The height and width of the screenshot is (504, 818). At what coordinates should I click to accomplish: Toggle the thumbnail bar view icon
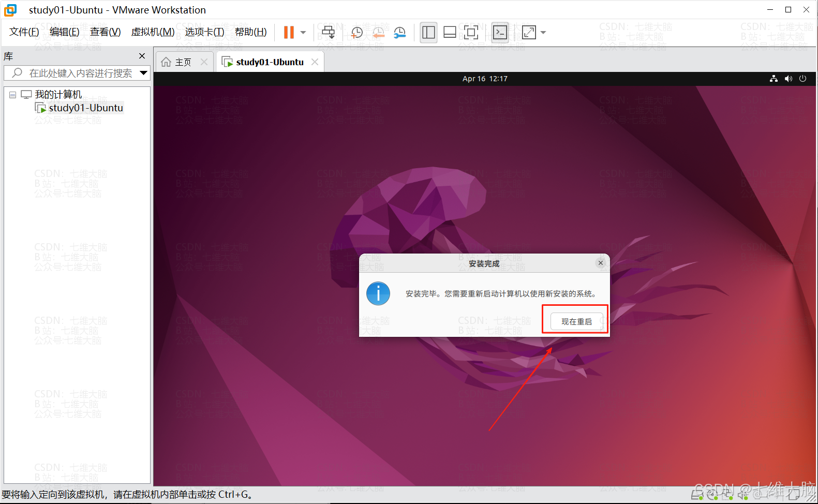[x=450, y=33]
